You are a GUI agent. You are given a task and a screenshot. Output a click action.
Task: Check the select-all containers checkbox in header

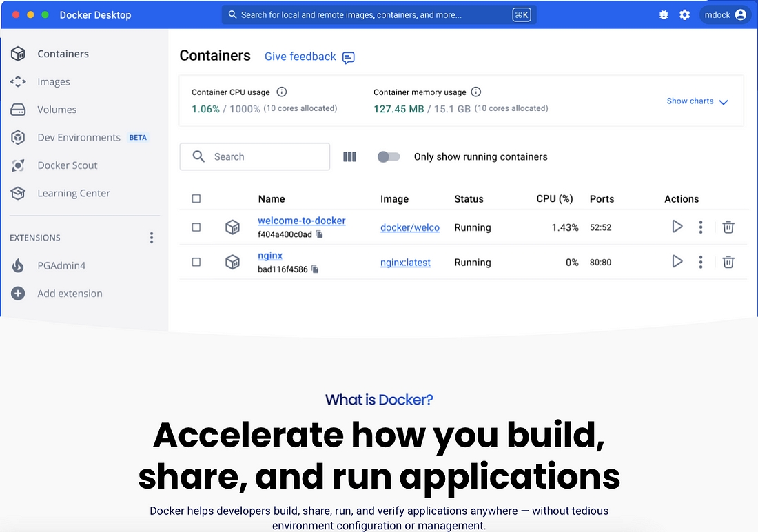point(196,198)
